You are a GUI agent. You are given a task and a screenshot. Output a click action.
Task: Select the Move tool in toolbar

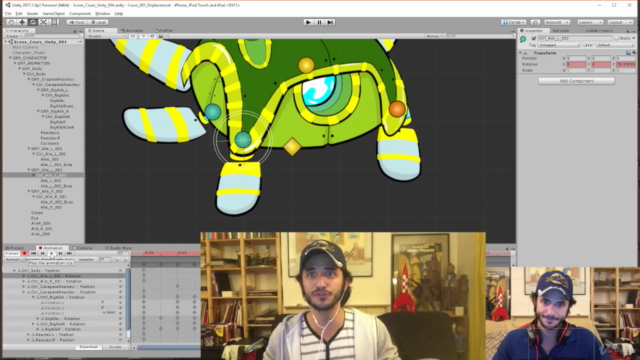coord(22,22)
